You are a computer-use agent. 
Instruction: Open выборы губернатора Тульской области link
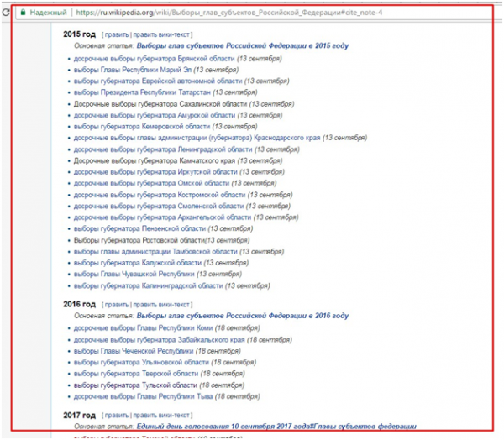[134, 385]
